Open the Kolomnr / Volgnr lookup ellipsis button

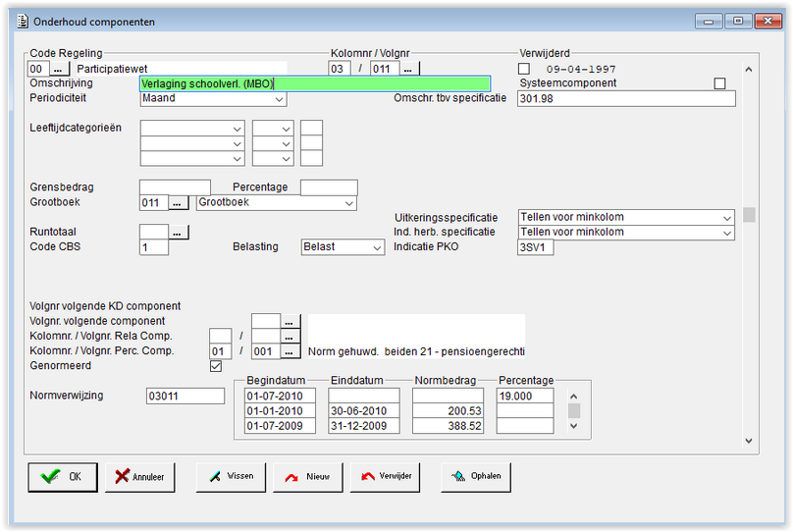tap(408, 69)
